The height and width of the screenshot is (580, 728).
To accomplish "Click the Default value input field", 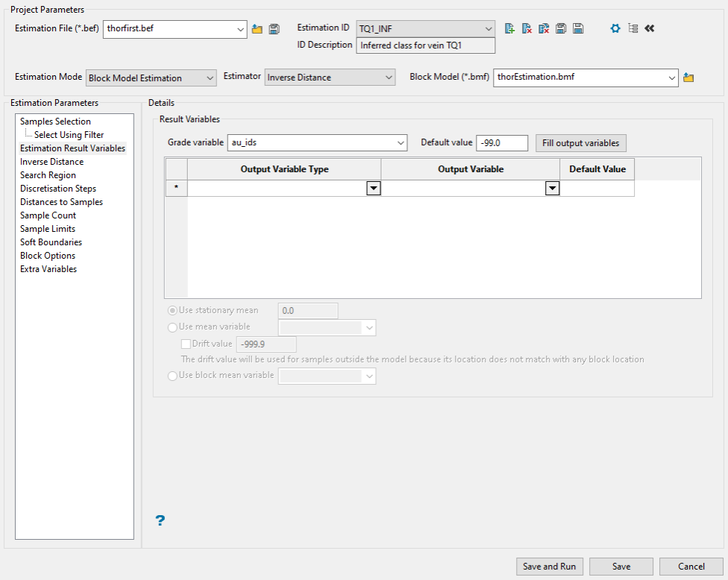I will pos(501,142).
